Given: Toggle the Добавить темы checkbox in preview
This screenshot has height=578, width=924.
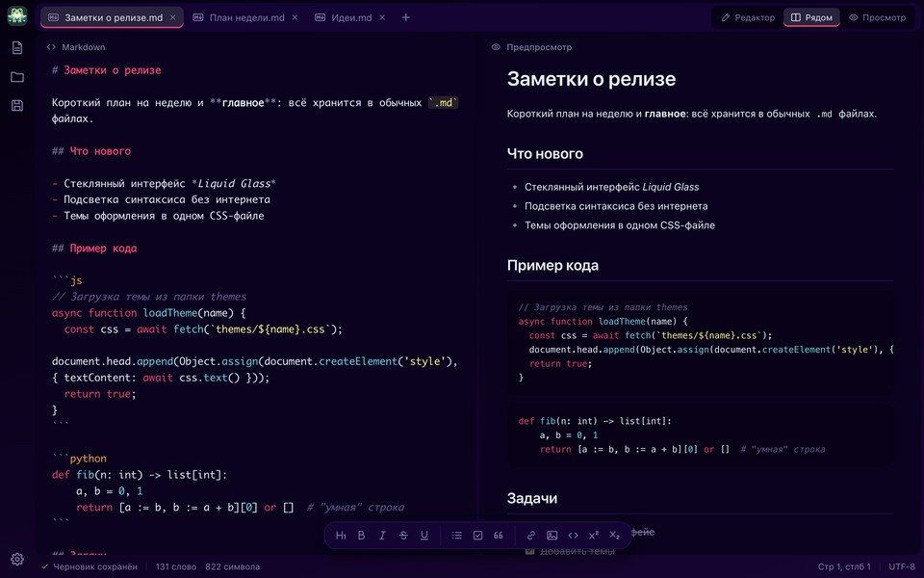Looking at the screenshot, I should (x=529, y=551).
